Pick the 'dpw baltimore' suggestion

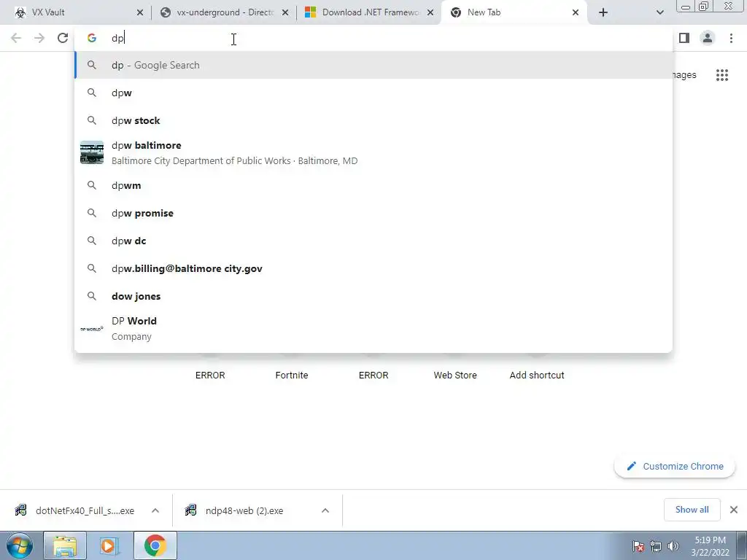click(x=373, y=153)
